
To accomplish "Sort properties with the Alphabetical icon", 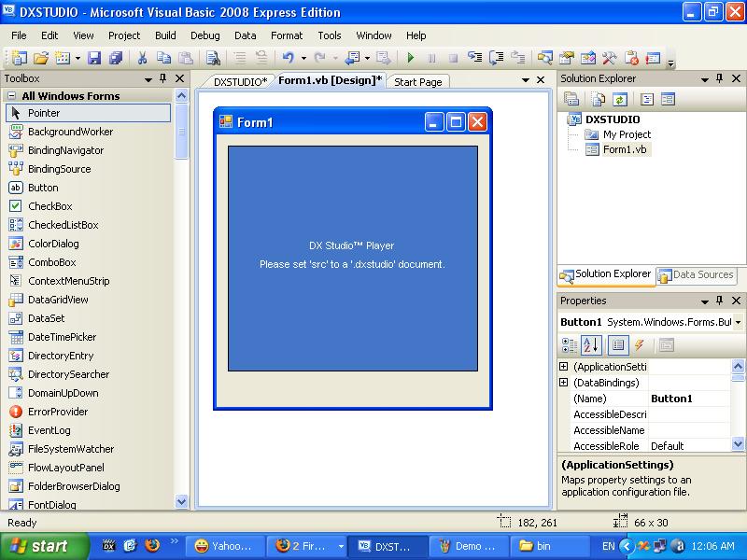I will tap(591, 344).
